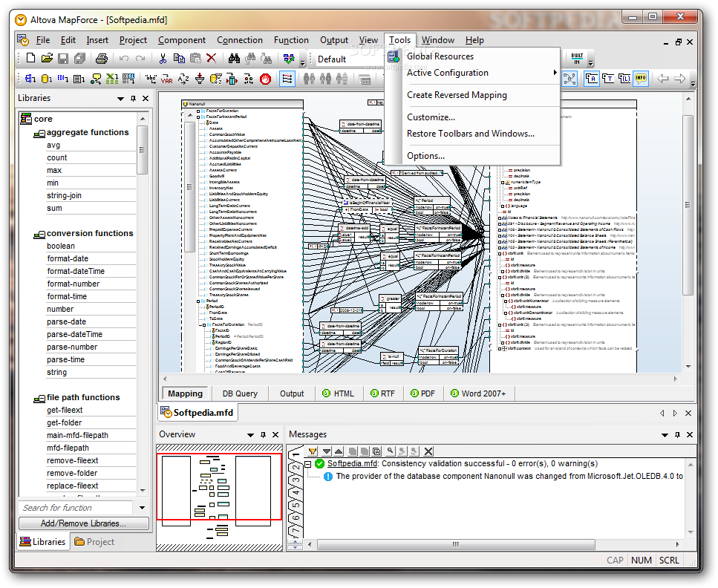Viewport: 718px width, 588px height.
Task: Click the clear X icon in Messages toolbar
Action: pyautogui.click(x=428, y=451)
